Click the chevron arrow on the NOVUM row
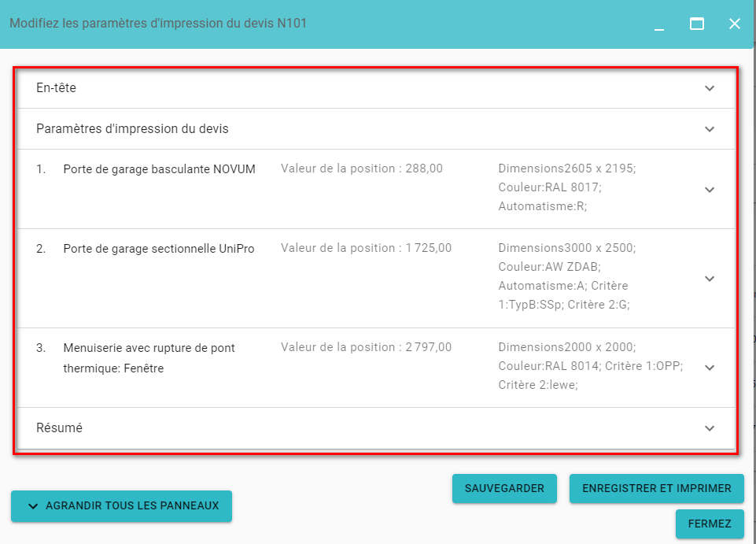The width and height of the screenshot is (756, 544). [x=710, y=190]
